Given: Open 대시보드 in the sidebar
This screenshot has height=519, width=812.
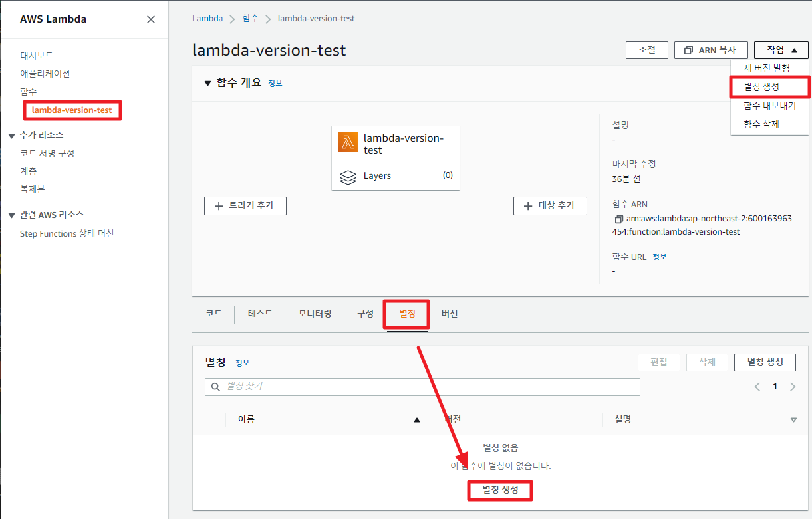Looking at the screenshot, I should click(x=37, y=56).
